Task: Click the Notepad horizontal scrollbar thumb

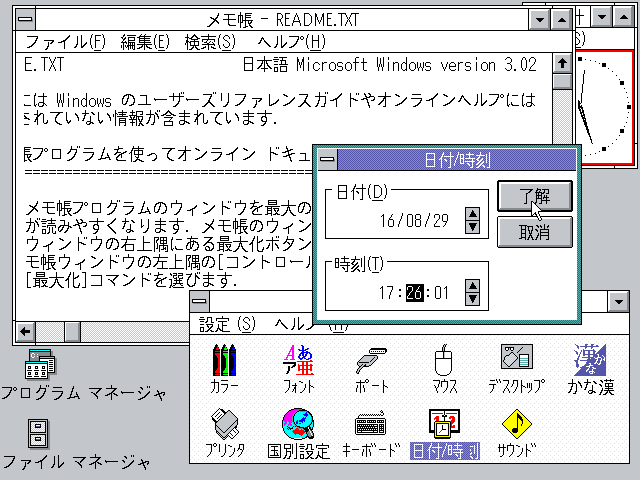Action: pos(72,331)
